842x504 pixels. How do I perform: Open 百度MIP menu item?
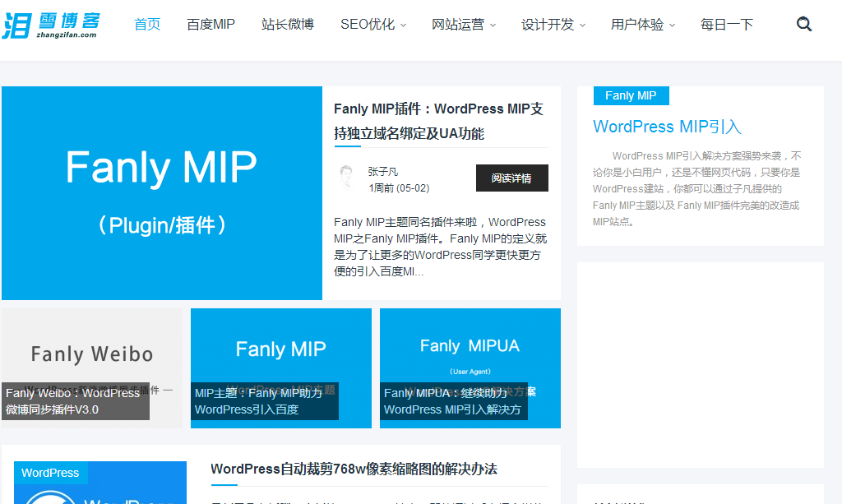(x=210, y=25)
